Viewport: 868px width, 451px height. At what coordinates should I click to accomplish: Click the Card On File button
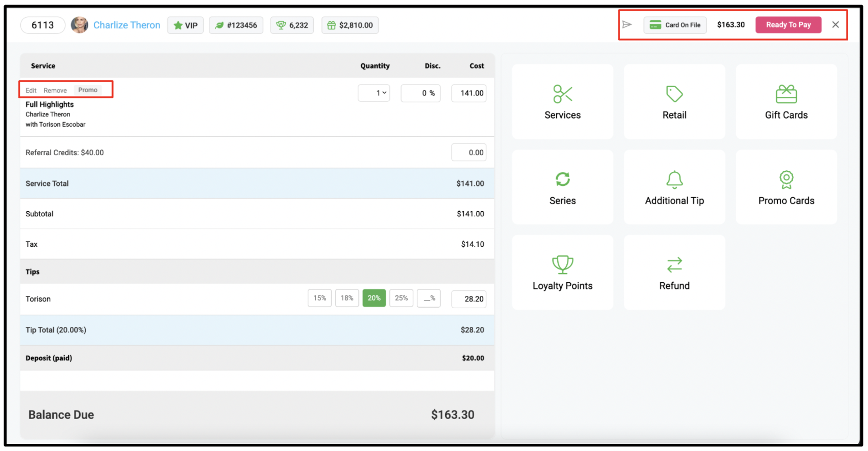[675, 25]
